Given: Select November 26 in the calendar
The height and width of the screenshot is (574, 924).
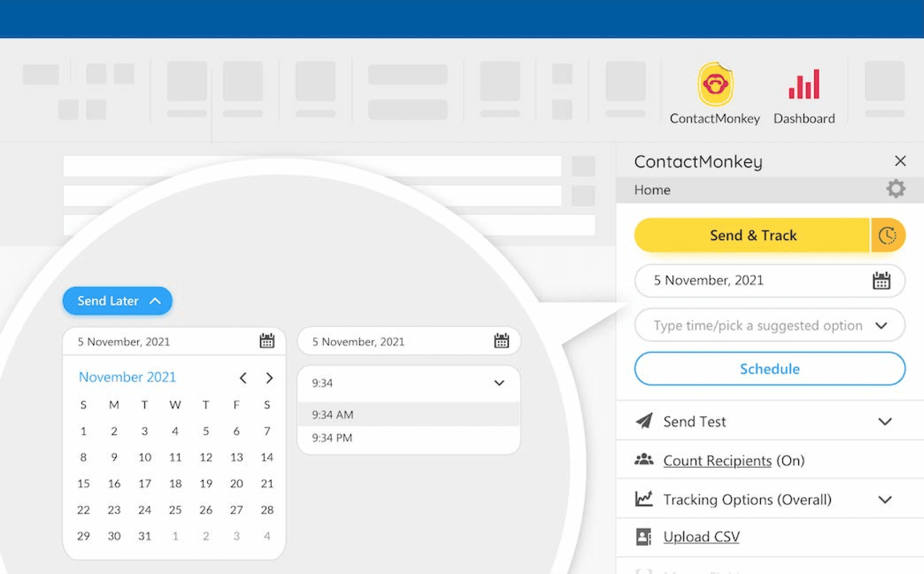Looking at the screenshot, I should tap(206, 510).
